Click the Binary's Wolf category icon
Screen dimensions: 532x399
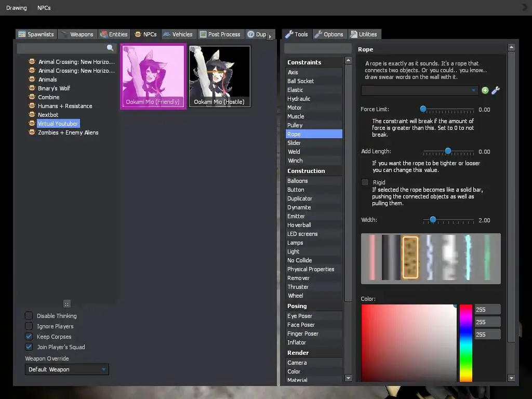[32, 88]
